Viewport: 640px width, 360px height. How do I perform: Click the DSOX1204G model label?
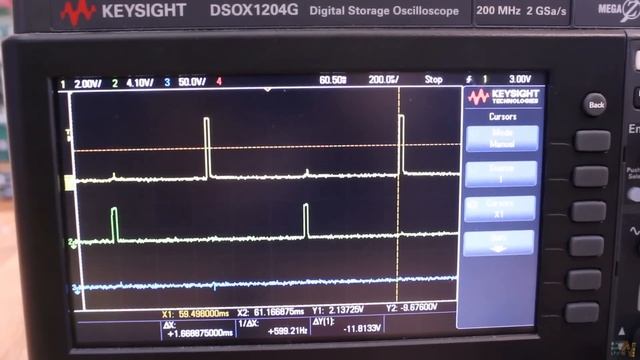pos(254,10)
